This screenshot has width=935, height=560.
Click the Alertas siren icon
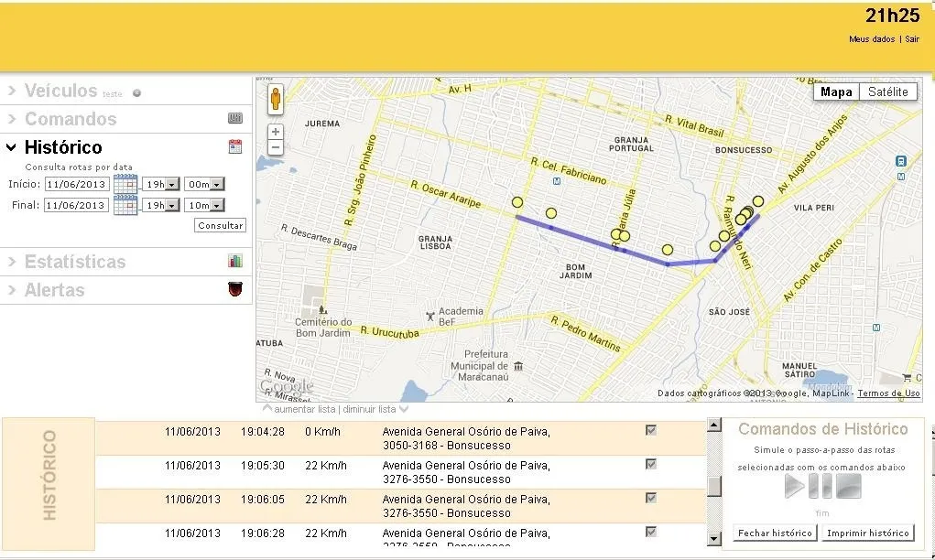coord(235,289)
